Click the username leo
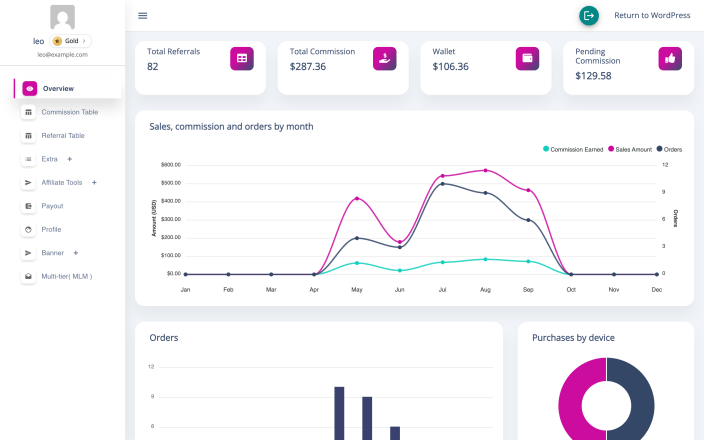This screenshot has height=440, width=704. pyautogui.click(x=39, y=41)
